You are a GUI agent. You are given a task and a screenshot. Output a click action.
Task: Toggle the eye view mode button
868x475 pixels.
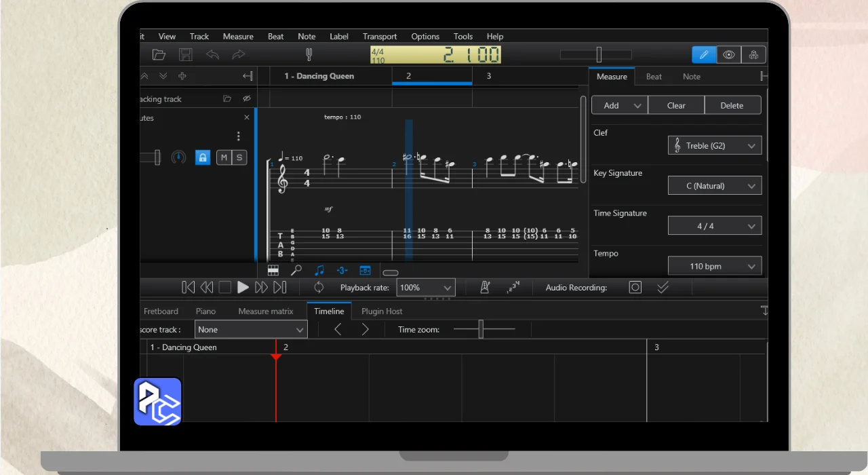pos(728,55)
